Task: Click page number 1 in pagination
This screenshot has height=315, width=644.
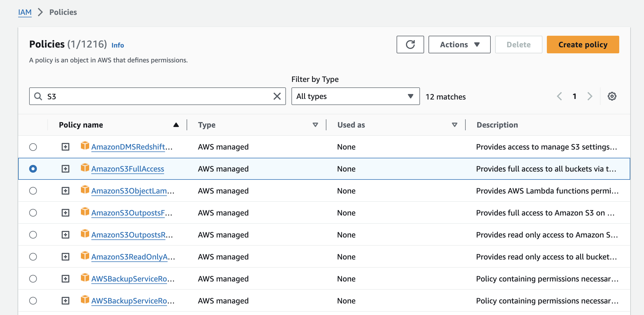Action: [574, 96]
